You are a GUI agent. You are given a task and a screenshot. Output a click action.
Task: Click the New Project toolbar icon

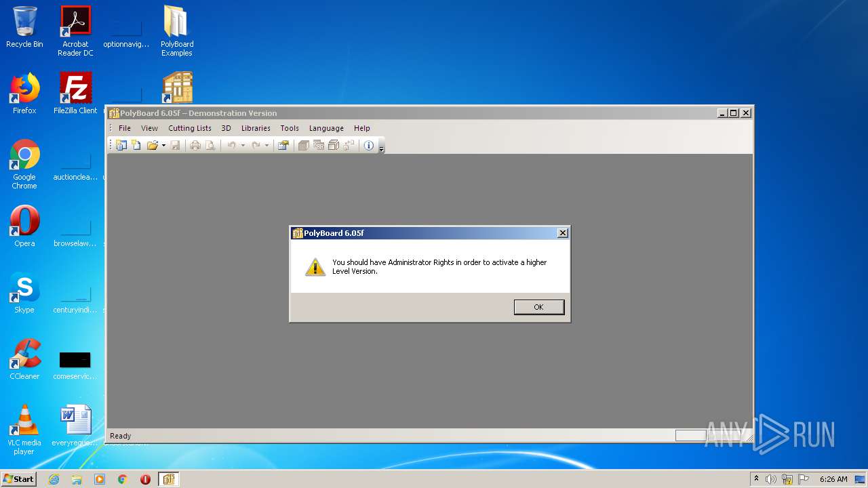tap(121, 145)
